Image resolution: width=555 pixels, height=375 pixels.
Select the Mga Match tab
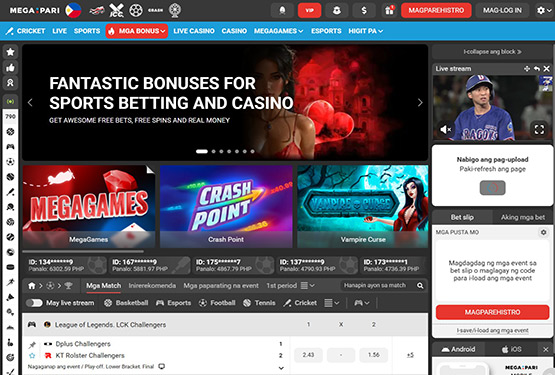[103, 285]
